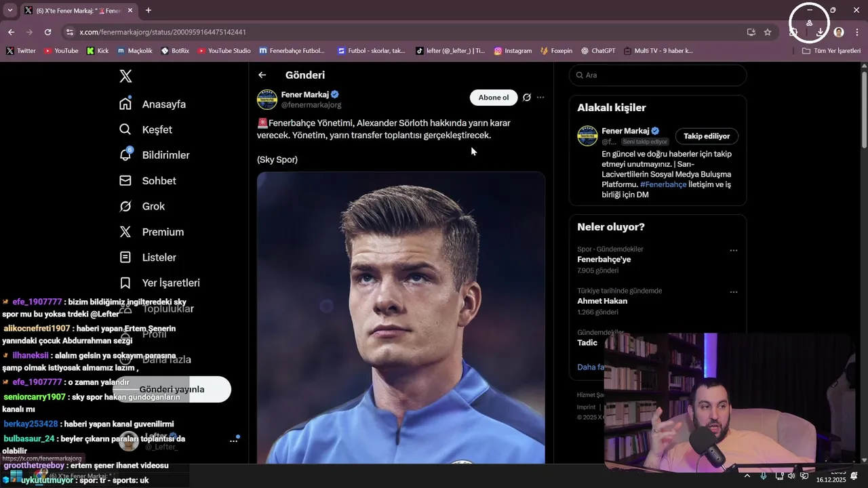
Task: Open Windows notification bell
Action: pos(854,476)
